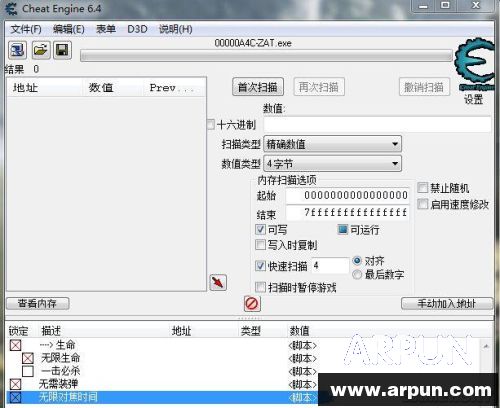Click Cheat Engine title bar app icon
500x408 pixels.
(x=11, y=9)
